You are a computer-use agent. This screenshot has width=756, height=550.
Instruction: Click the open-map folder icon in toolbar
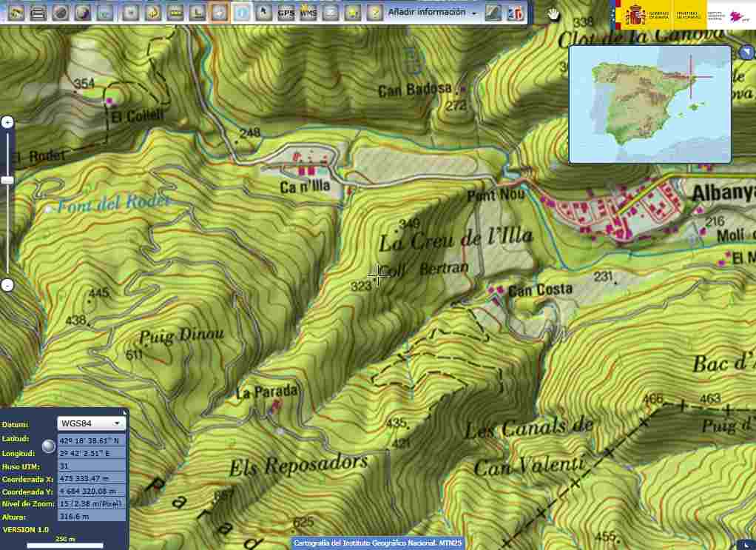(16, 13)
